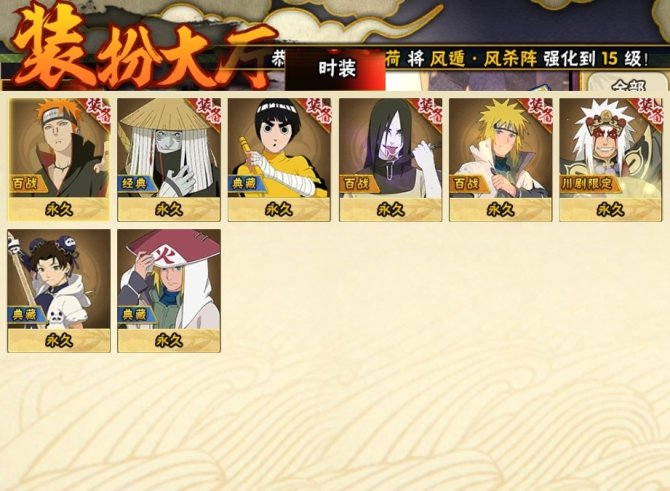The width and height of the screenshot is (670, 491).
Task: Click the 川剧限定 badge label
Action: pos(587,184)
